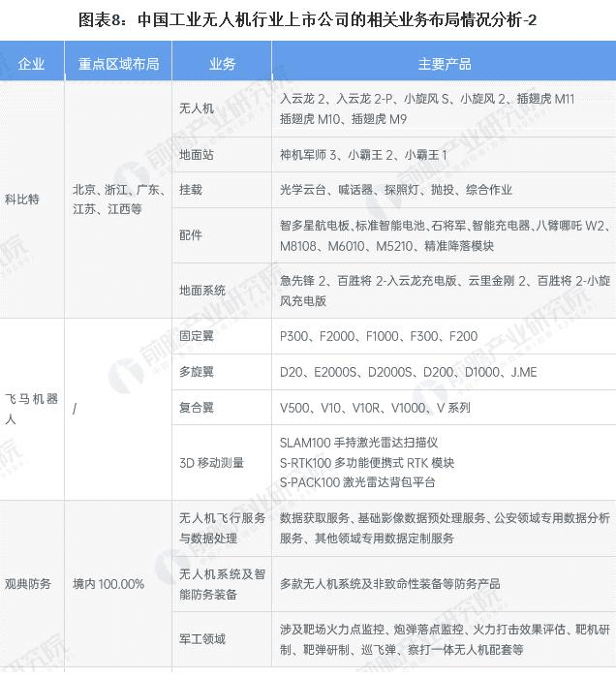Screen dimensions: 616x678
Task: Select the 业务 column header
Action: [x=222, y=61]
